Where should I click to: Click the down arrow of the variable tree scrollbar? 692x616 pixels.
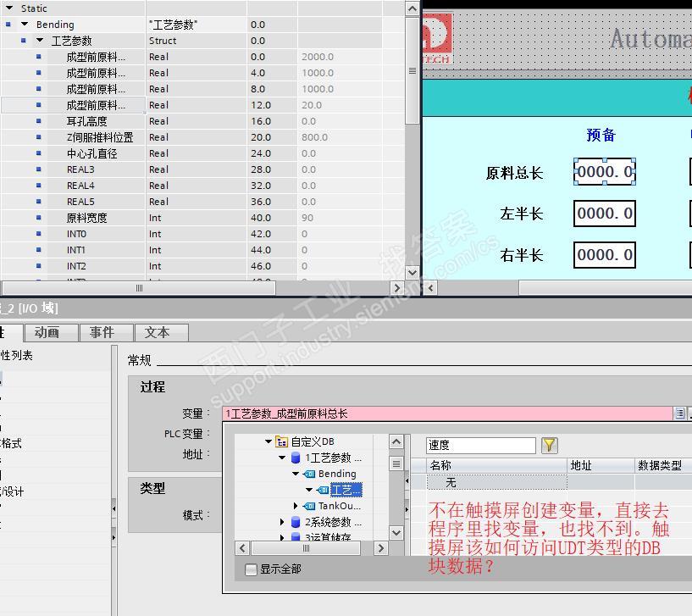click(396, 533)
